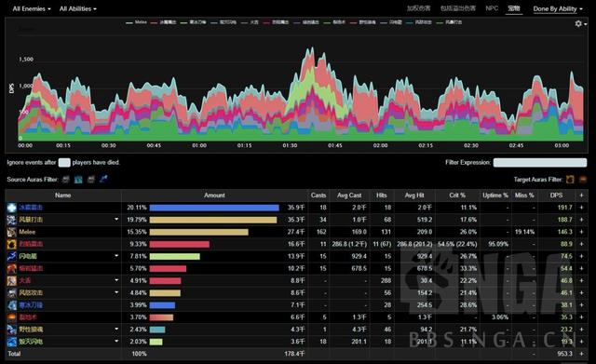Expand the 2.03% row details arrow
596x364 pixels.
[x=116, y=341]
